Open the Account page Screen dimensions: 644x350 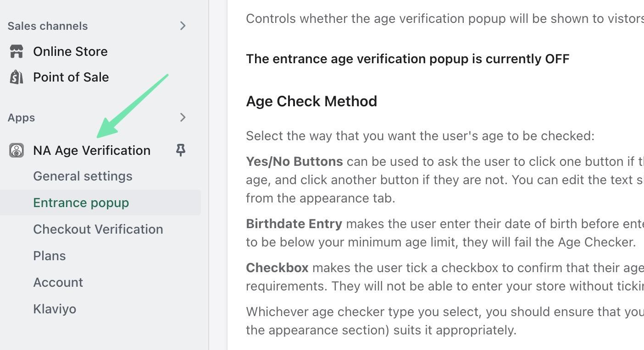pos(58,282)
